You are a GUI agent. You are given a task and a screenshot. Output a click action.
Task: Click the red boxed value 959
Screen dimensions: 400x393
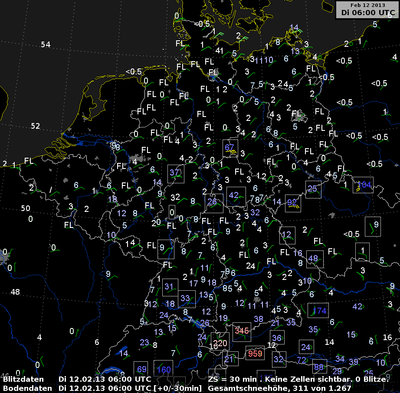(255, 353)
